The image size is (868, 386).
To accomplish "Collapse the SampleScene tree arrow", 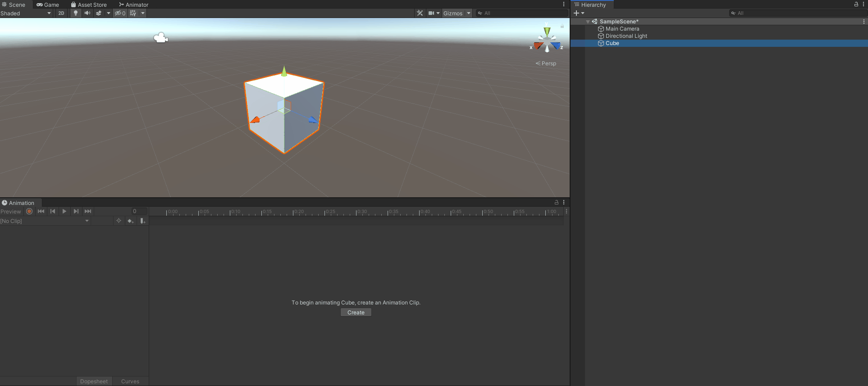I will coord(588,22).
